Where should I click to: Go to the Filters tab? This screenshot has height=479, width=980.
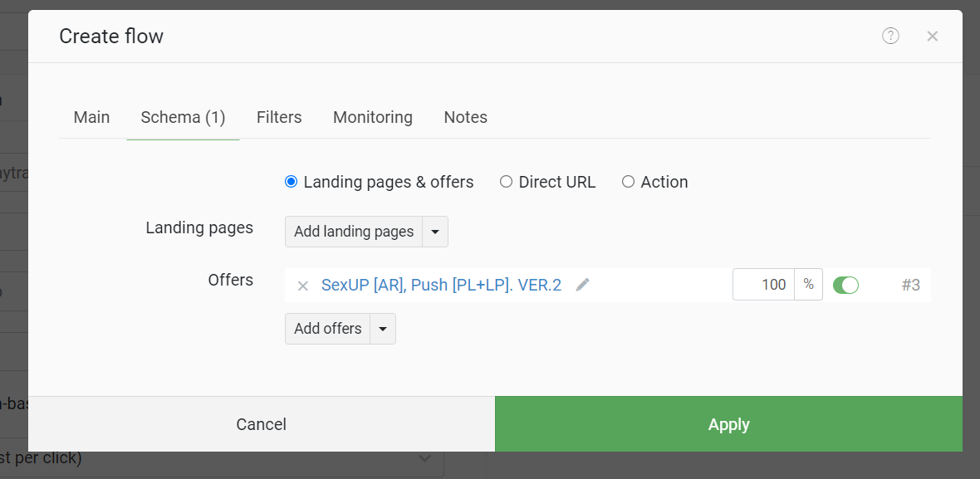coord(279,117)
